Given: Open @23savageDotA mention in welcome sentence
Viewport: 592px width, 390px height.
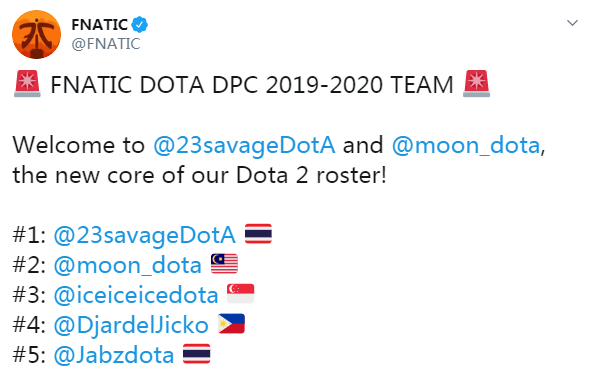Looking at the screenshot, I should point(244,145).
